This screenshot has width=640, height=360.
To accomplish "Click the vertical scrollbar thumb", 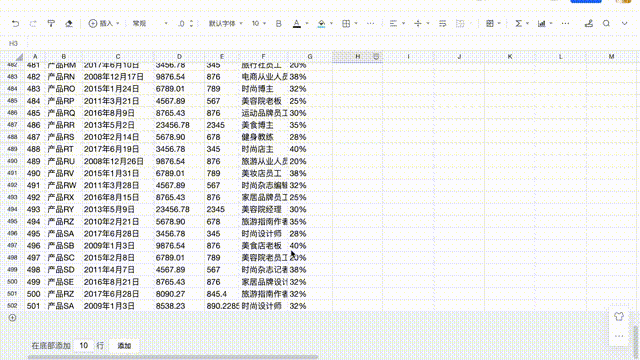I will pos(636,342).
